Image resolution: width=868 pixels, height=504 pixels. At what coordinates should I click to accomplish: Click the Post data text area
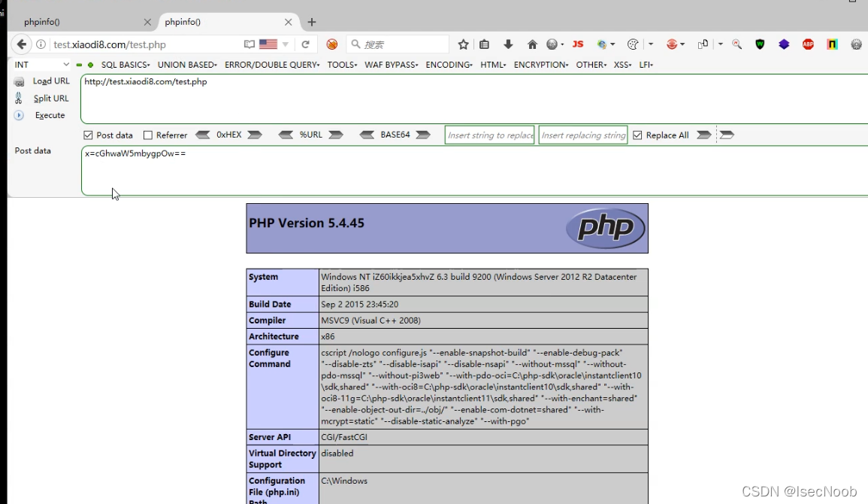(474, 171)
